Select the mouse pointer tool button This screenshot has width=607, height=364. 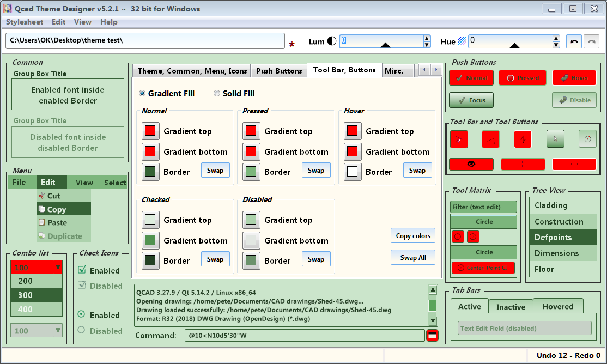click(555, 139)
